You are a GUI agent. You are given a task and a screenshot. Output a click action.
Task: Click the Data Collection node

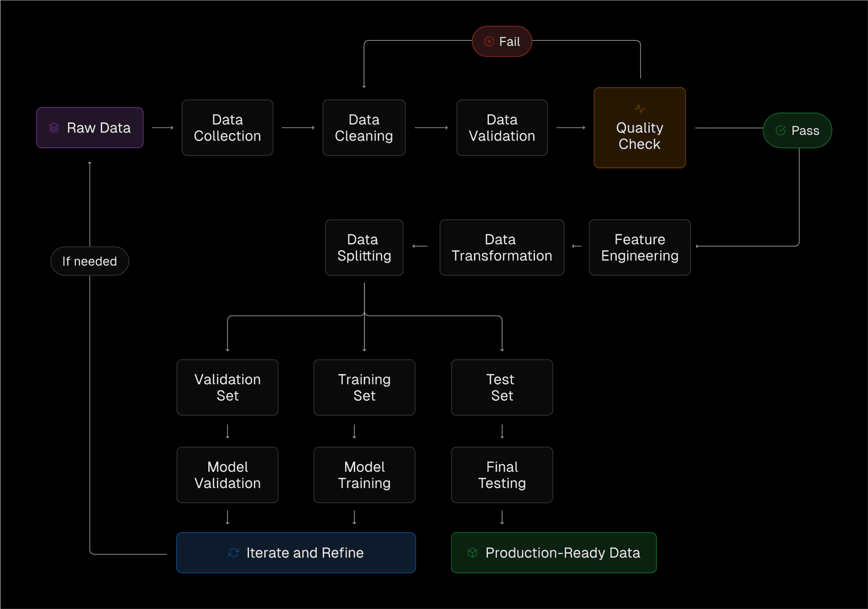(x=227, y=127)
